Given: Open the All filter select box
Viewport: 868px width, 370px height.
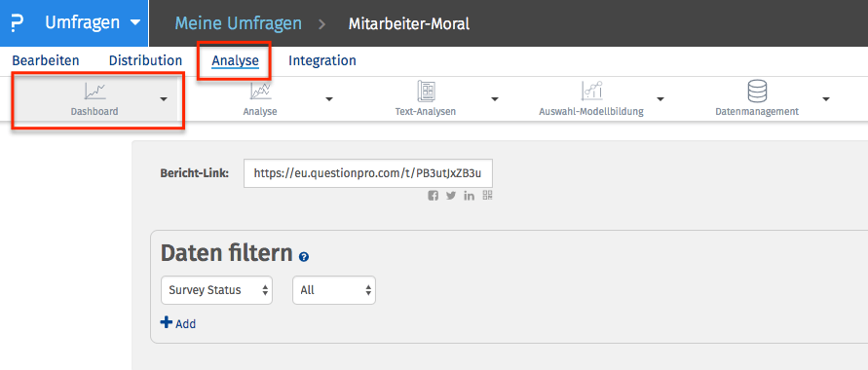Looking at the screenshot, I should [334, 290].
